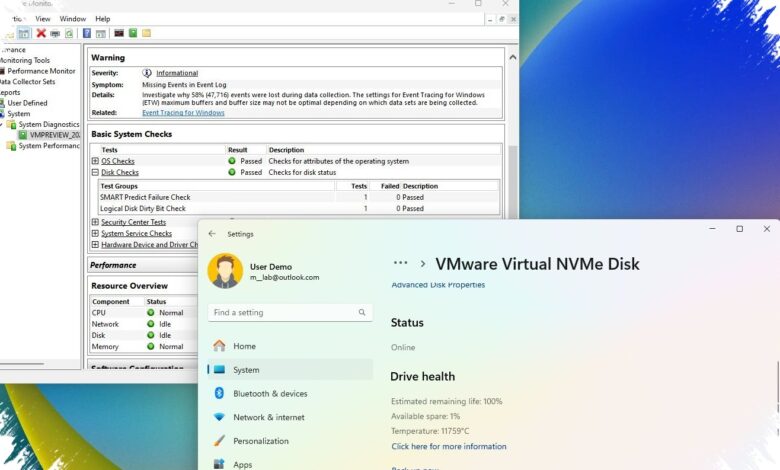Open the View menu
The image size is (780, 470).
pos(43,19)
